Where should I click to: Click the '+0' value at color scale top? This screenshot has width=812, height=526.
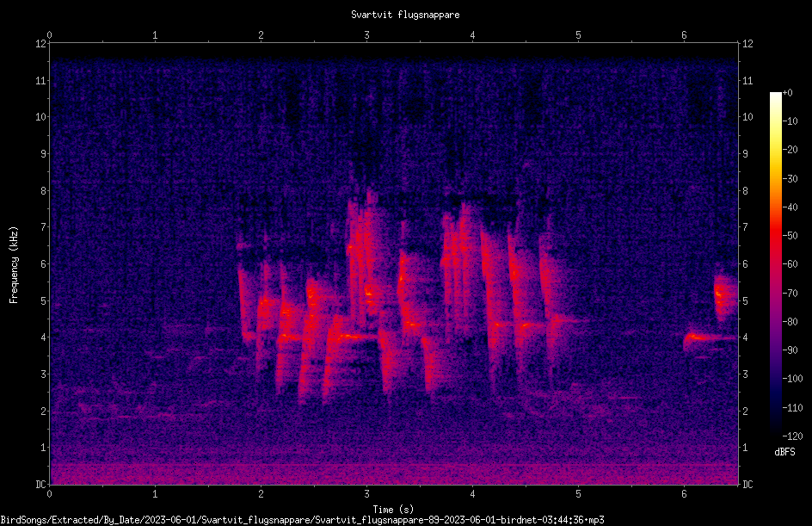coord(788,93)
